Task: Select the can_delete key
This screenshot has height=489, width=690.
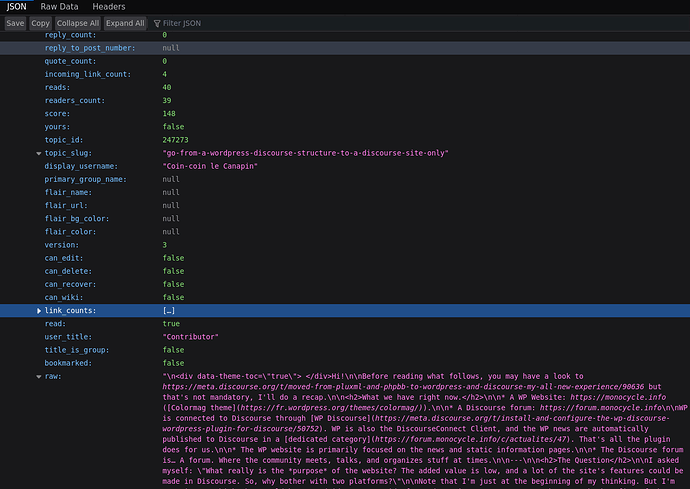Action: pos(68,271)
